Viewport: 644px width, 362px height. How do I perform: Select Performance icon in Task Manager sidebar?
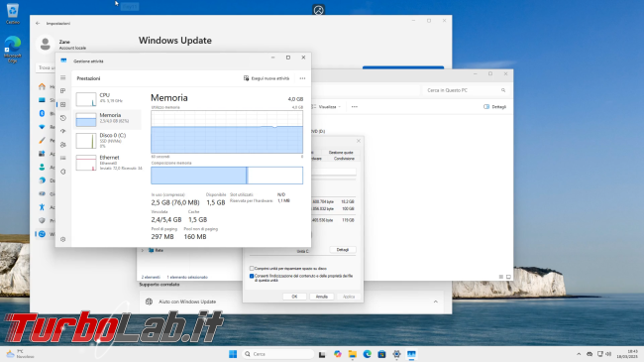pyautogui.click(x=62, y=104)
